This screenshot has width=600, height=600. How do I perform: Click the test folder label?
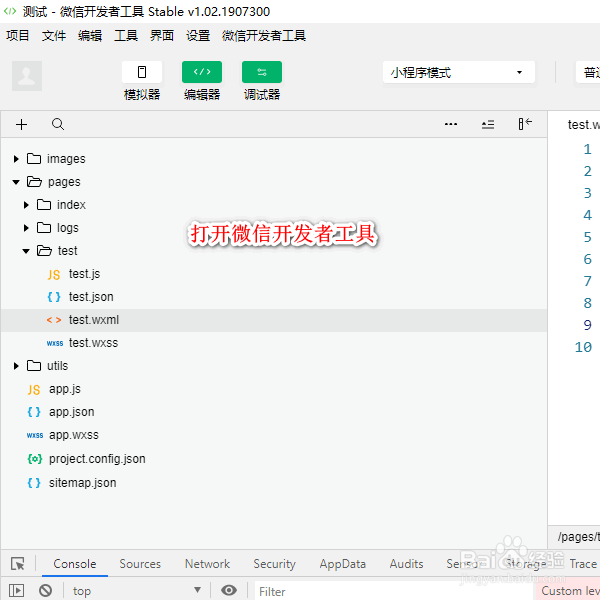coord(67,251)
